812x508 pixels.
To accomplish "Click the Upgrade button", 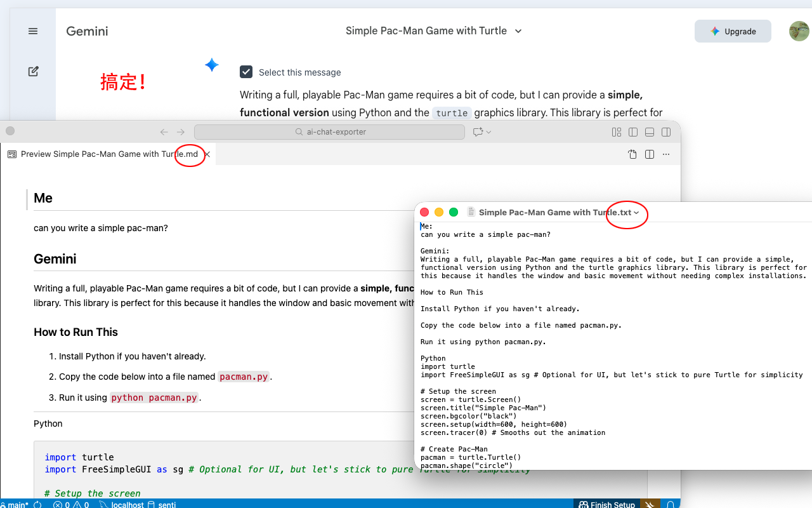I will tap(733, 31).
